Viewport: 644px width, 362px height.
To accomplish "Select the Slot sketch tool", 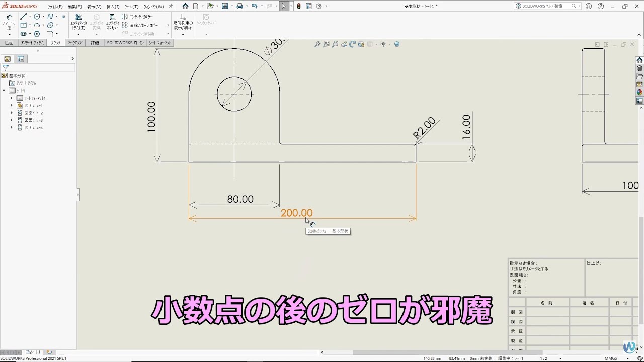I will [24, 34].
